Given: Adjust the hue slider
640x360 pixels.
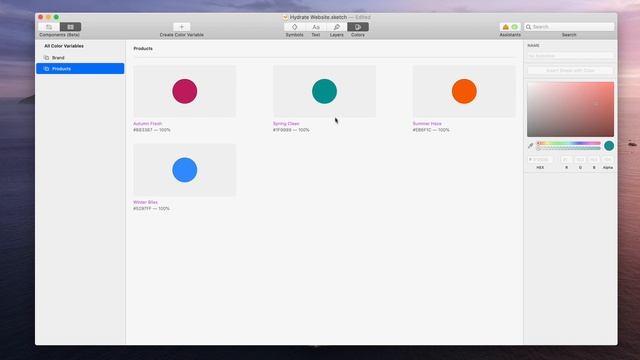Looking at the screenshot, I should 569,143.
